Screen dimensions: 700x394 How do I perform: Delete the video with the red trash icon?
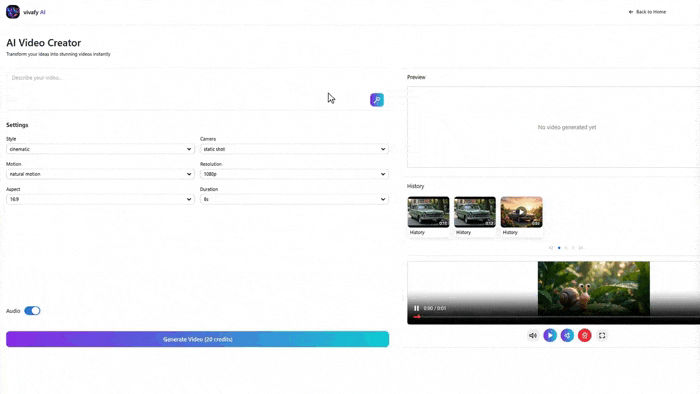coord(585,335)
